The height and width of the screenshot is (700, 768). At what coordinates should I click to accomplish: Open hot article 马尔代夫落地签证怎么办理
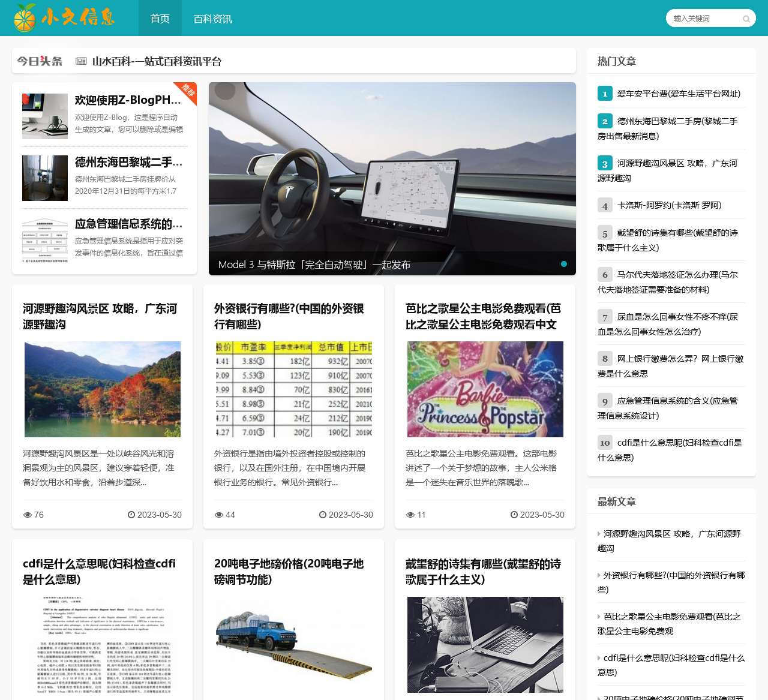668,282
